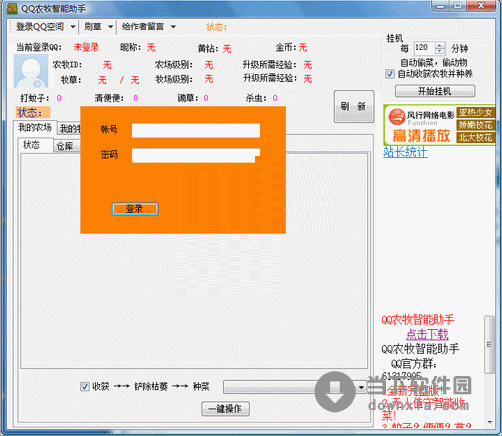Minimize the QQ农牧智能助手 window

[441, 6]
